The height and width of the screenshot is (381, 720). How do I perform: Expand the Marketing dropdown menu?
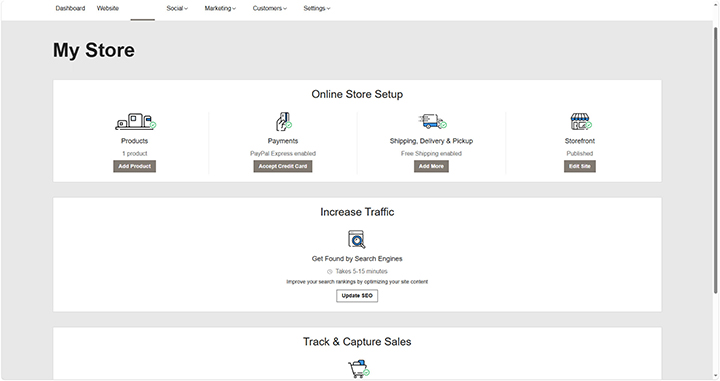pos(220,8)
